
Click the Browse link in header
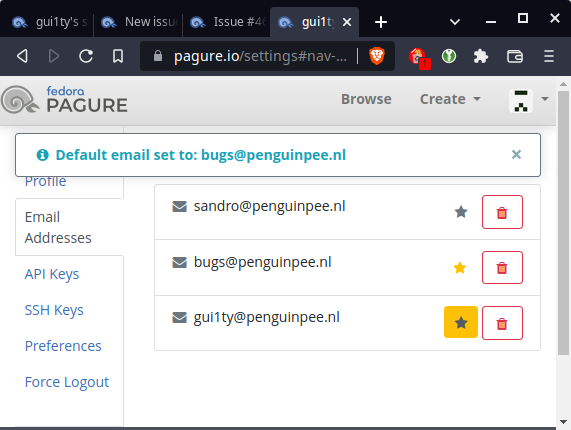coord(366,99)
